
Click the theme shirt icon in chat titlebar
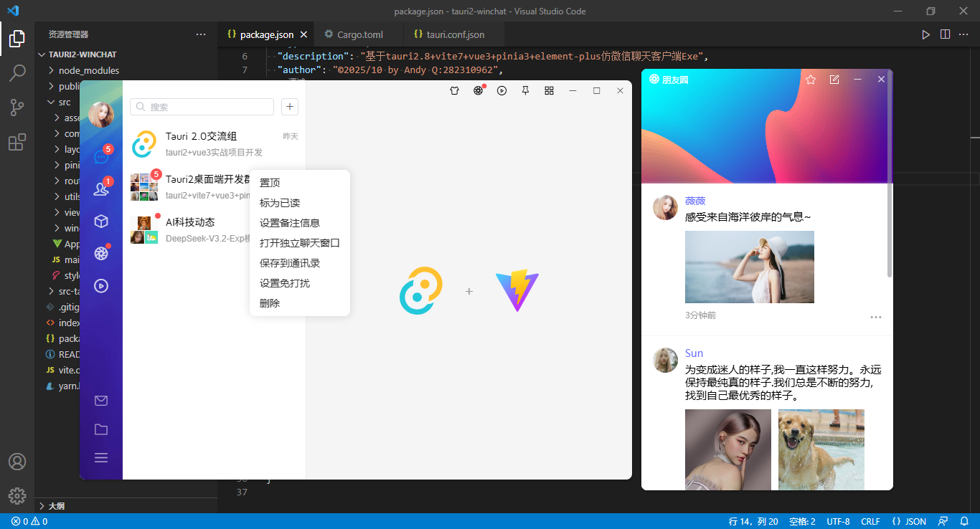point(454,90)
